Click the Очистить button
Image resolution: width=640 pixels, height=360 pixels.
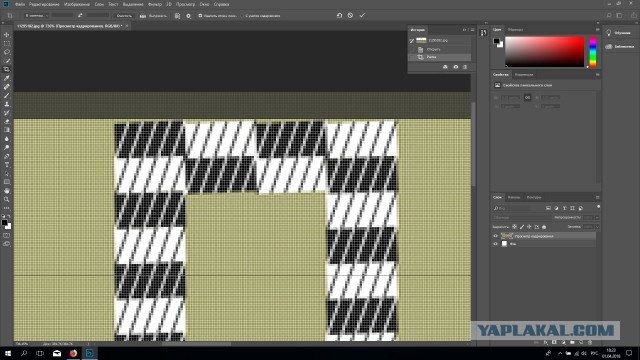124,16
